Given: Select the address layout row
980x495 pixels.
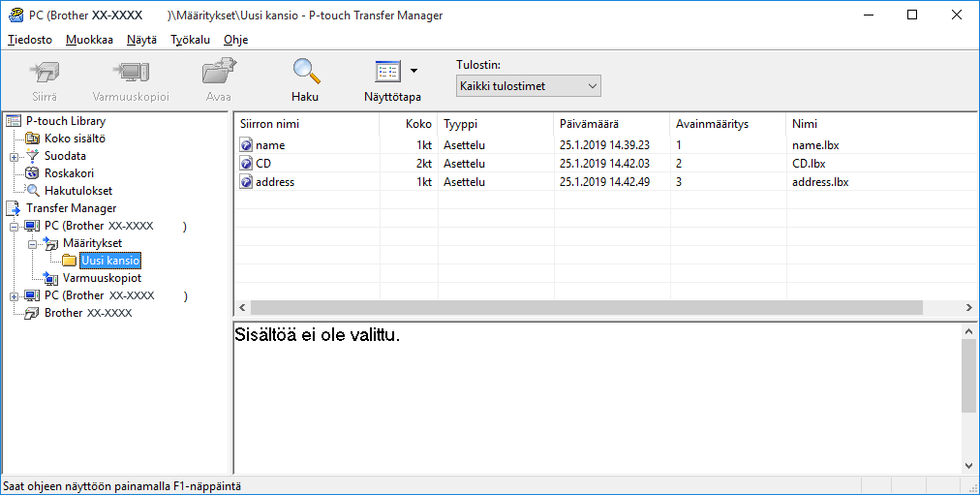Looking at the screenshot, I should pyautogui.click(x=605, y=182).
